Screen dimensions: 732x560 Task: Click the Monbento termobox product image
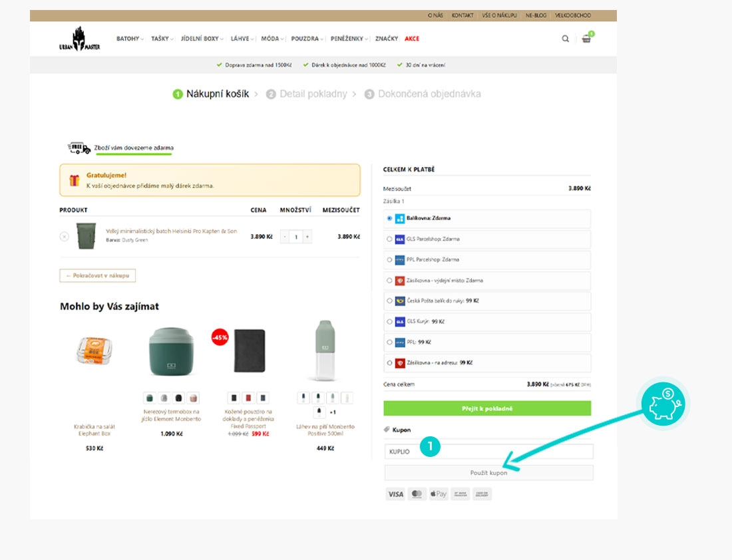[171, 351]
